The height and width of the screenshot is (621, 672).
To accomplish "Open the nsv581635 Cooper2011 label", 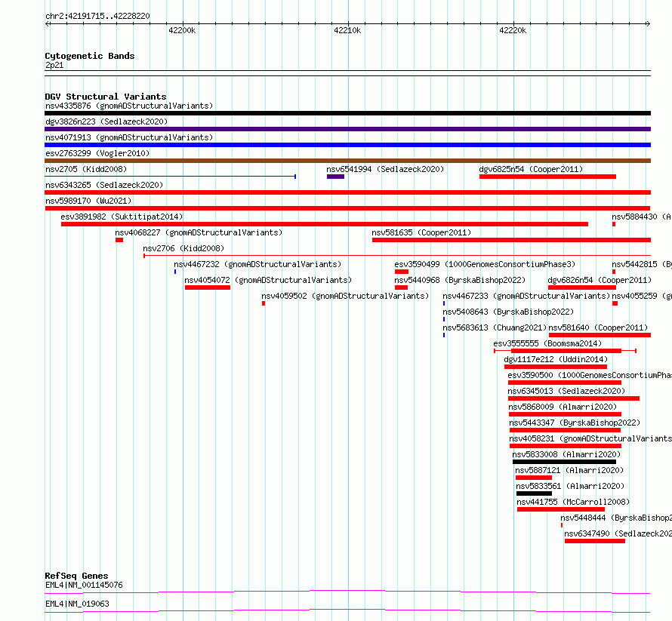I will click(421, 232).
